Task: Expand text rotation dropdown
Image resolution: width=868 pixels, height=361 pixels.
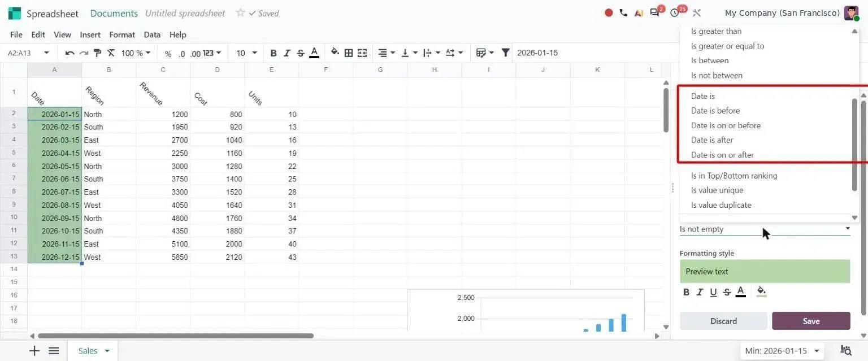Action: pos(455,53)
